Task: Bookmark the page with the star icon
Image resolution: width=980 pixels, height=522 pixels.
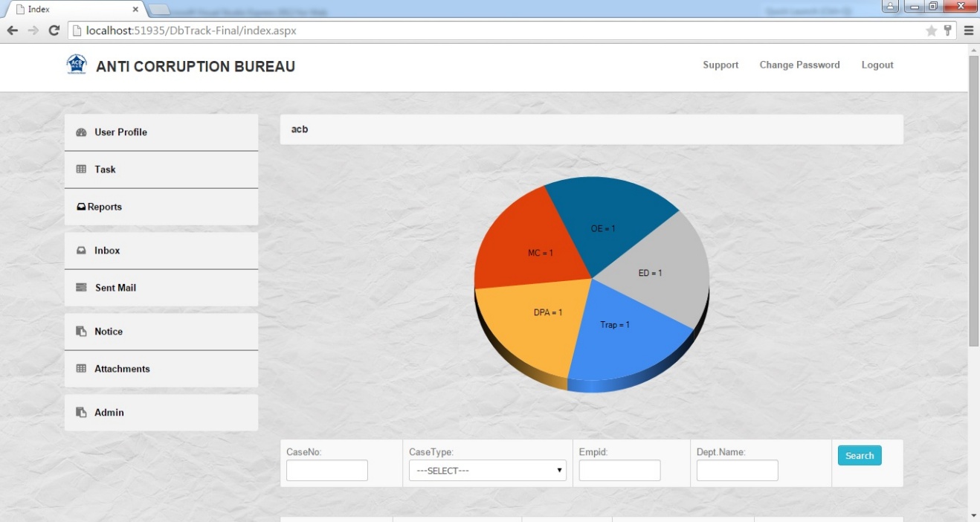Action: [x=931, y=30]
